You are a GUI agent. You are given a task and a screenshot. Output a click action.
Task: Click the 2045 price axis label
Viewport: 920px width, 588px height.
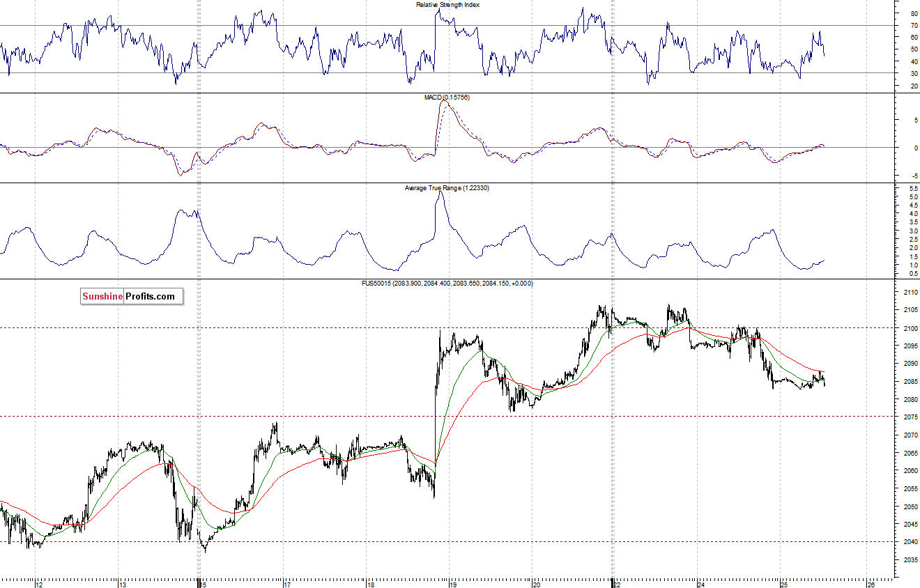911,525
